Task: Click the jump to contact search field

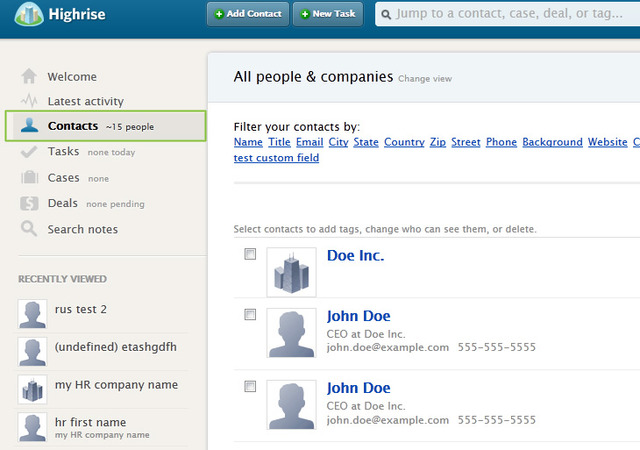Action: point(508,14)
